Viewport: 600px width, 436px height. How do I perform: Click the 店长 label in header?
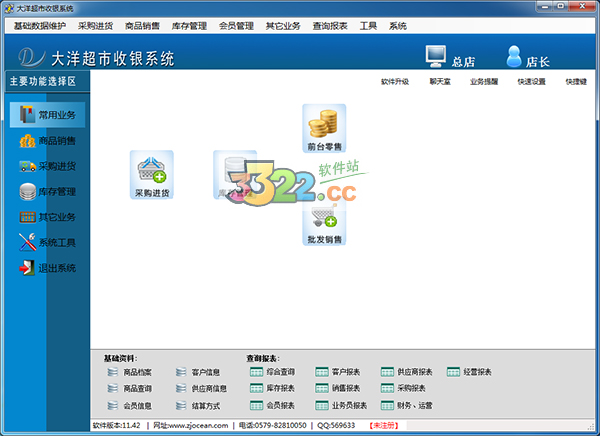click(x=538, y=62)
